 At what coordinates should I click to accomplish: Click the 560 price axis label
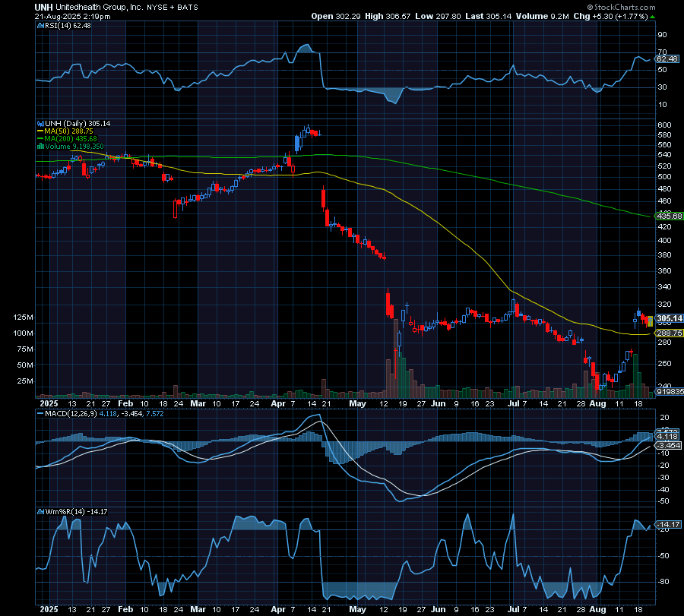[x=664, y=145]
